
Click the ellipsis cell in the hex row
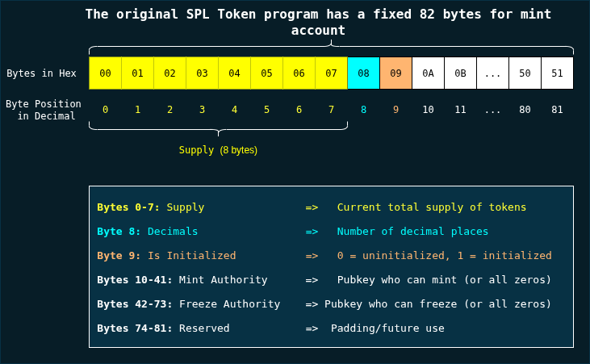pyautogui.click(x=492, y=73)
